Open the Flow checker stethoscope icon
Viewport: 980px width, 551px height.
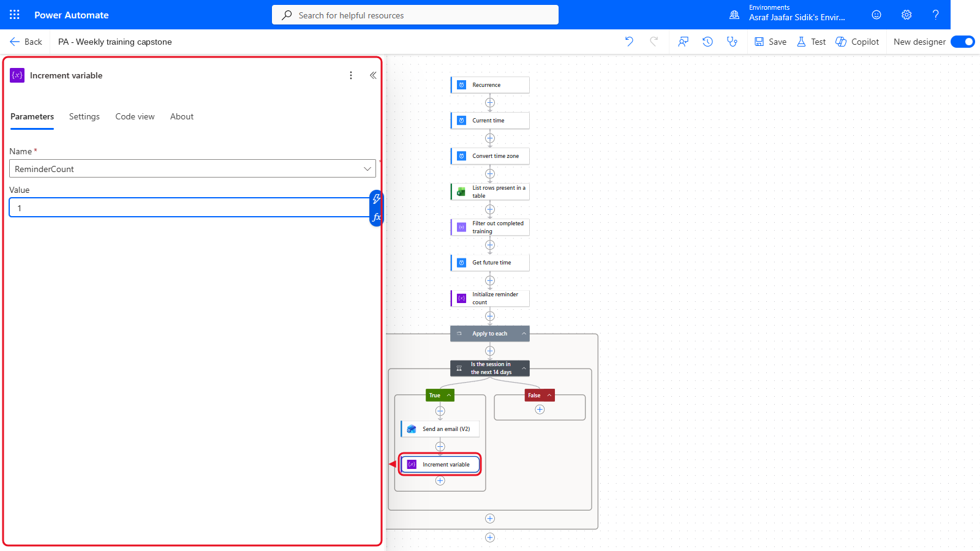(x=732, y=42)
